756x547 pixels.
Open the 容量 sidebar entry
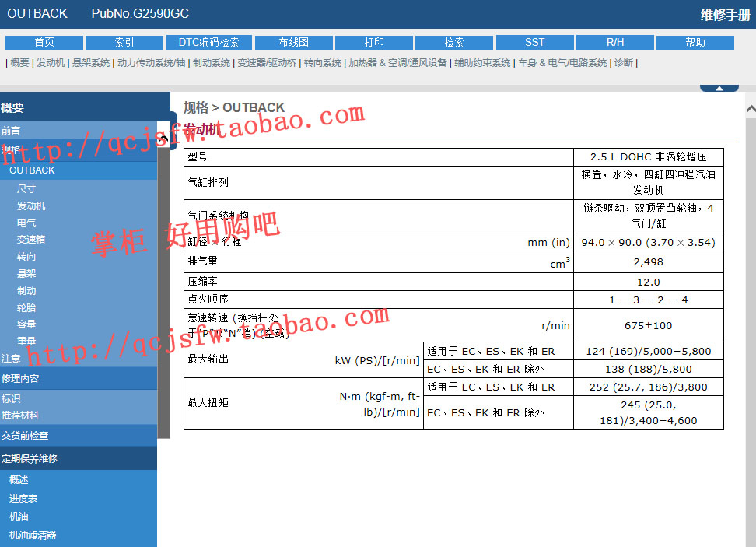click(x=26, y=324)
